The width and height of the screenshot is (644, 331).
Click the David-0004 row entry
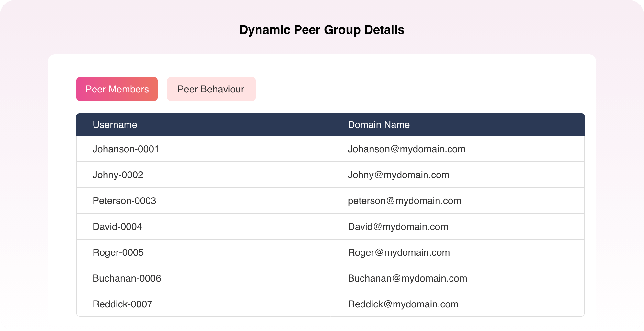pos(117,226)
